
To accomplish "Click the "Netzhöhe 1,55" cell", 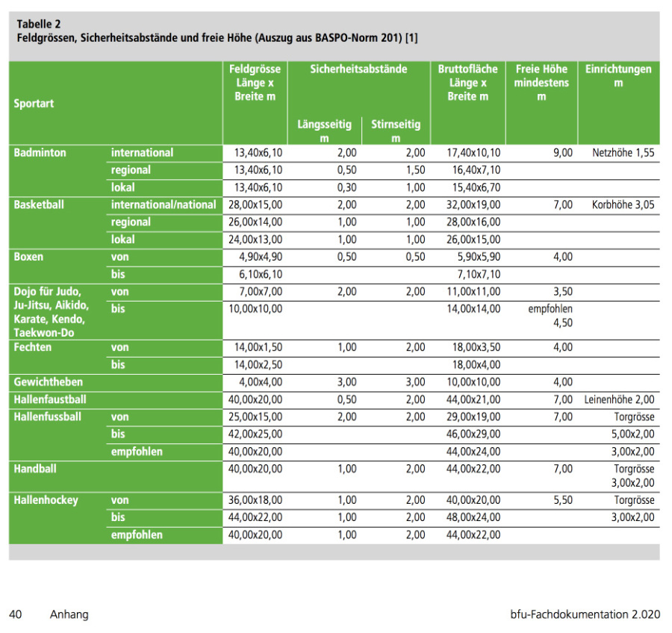I will point(623,152).
